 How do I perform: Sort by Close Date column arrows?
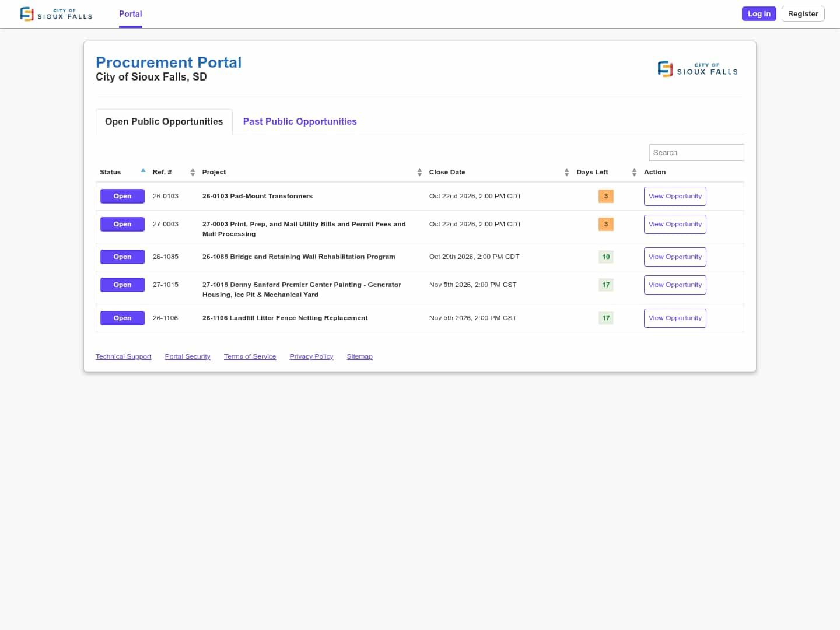coord(566,172)
